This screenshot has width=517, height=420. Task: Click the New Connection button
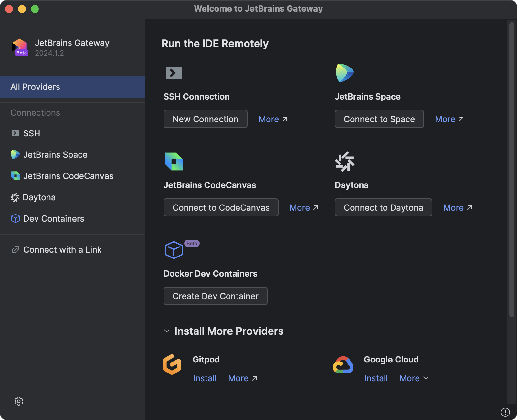coord(206,119)
